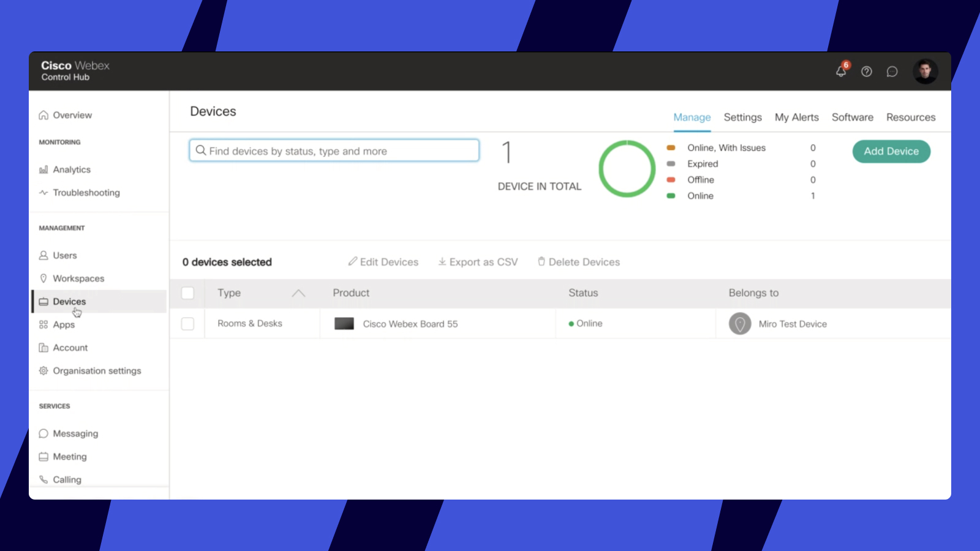Click the Rooms & Desks type cell
The width and height of the screenshot is (980, 551).
point(250,323)
